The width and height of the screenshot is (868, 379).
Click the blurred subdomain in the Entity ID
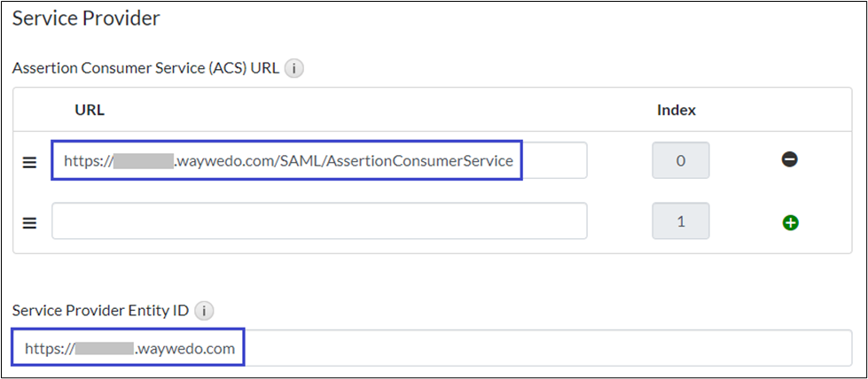pyautogui.click(x=104, y=348)
